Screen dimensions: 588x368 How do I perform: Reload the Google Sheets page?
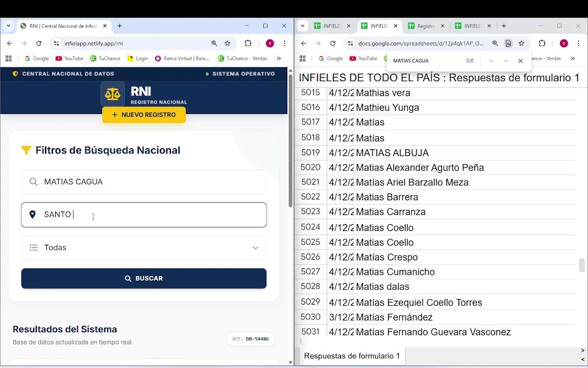point(333,43)
